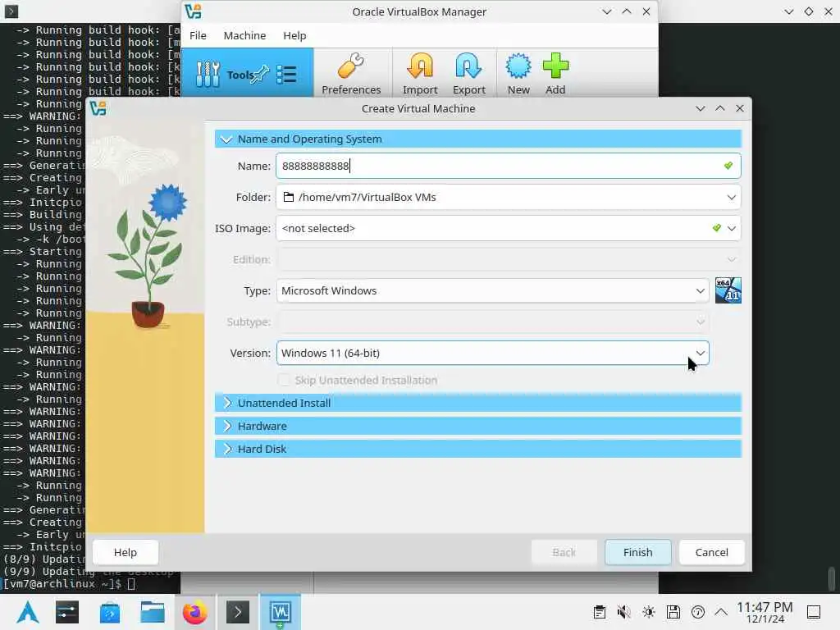Click the New machine icon
This screenshot has height=630, width=840.
518,73
